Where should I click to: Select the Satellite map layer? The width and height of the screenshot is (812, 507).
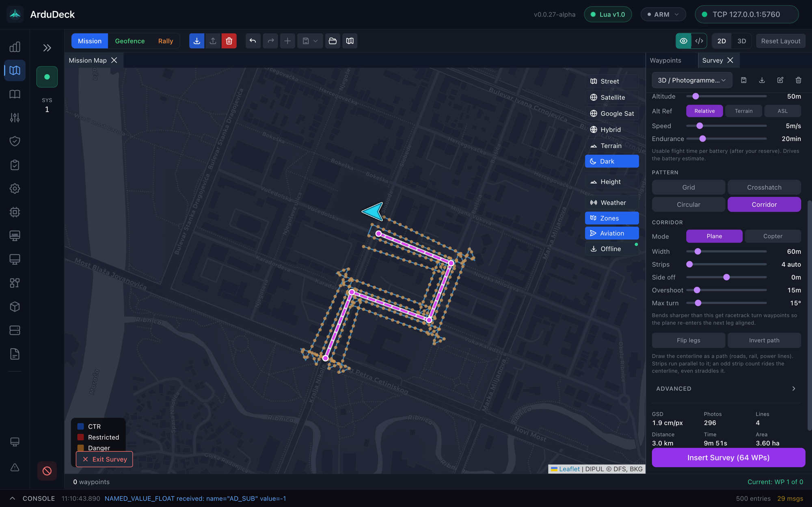(612, 97)
